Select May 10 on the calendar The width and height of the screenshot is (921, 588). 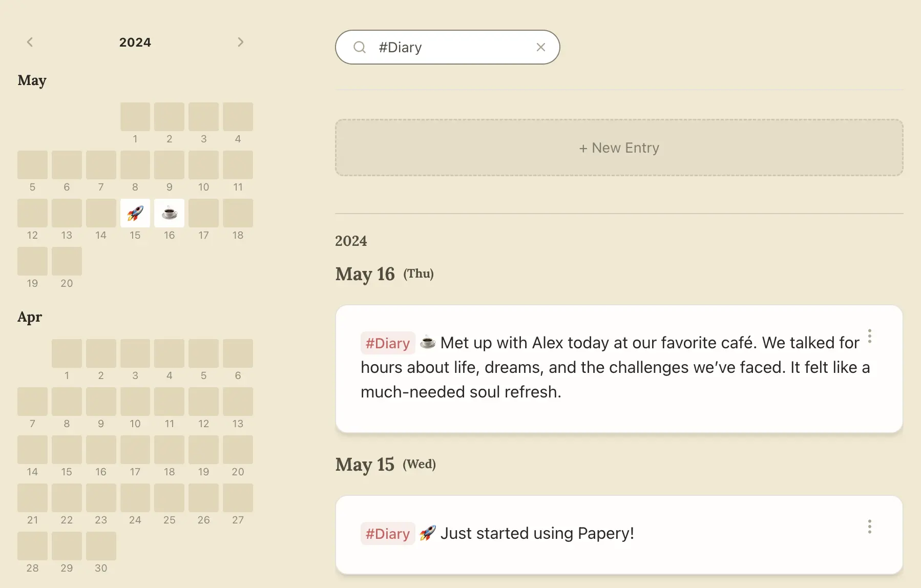point(203,165)
